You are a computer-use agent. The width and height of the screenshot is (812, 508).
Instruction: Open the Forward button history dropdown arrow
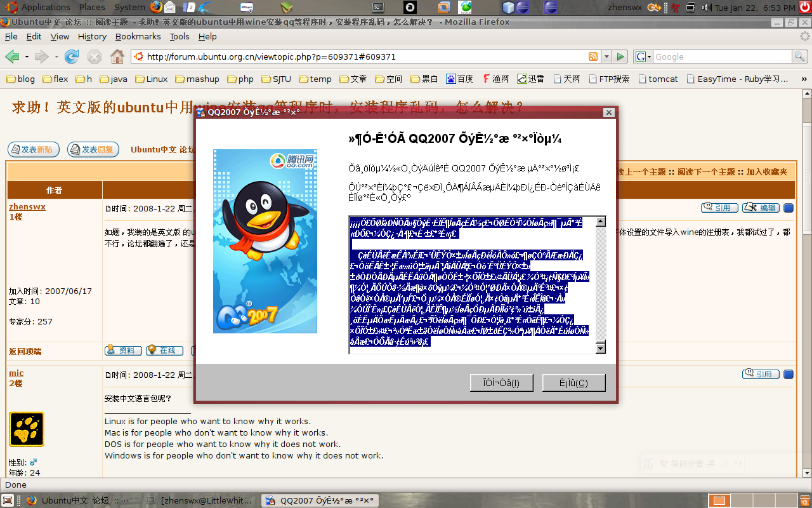(x=56, y=57)
